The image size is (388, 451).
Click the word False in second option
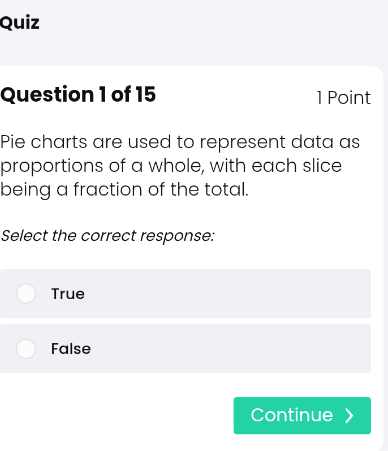(x=71, y=349)
